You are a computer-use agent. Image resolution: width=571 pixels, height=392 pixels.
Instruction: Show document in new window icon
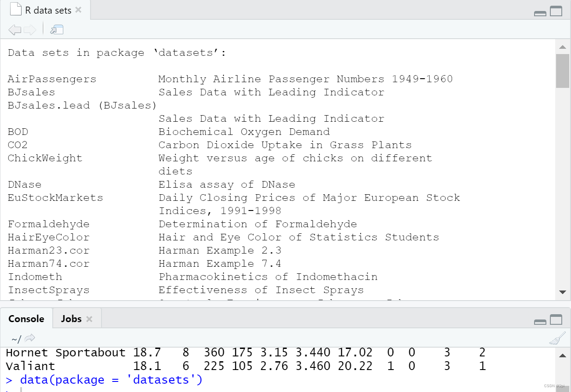57,30
